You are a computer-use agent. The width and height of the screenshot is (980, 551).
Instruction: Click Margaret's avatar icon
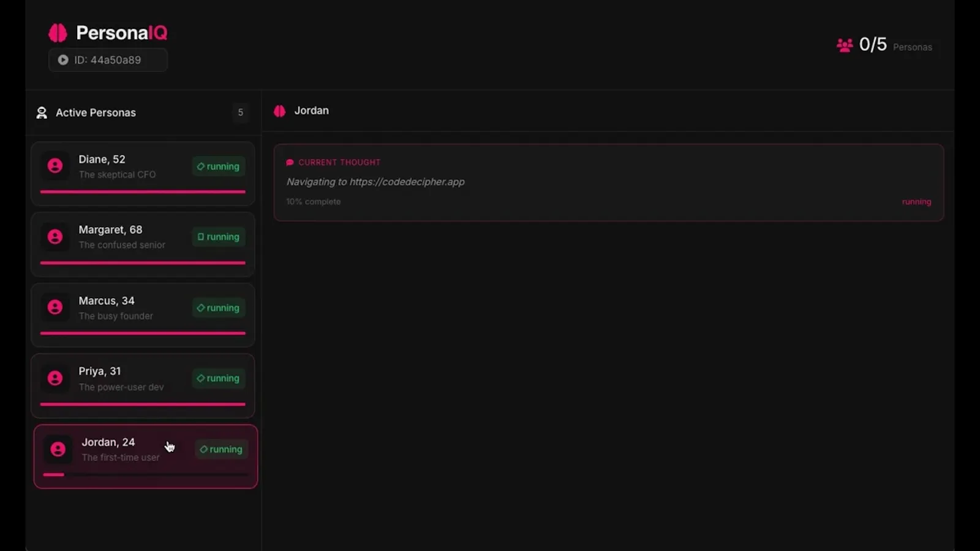[55, 237]
